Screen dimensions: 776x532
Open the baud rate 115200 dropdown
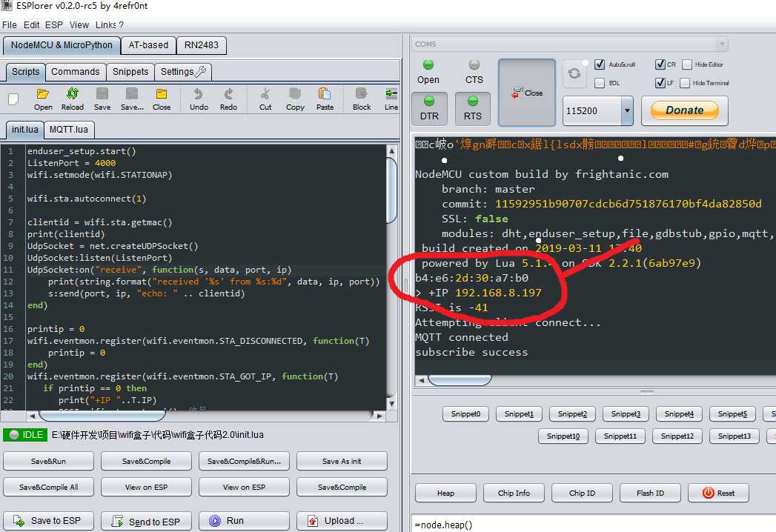pos(627,110)
